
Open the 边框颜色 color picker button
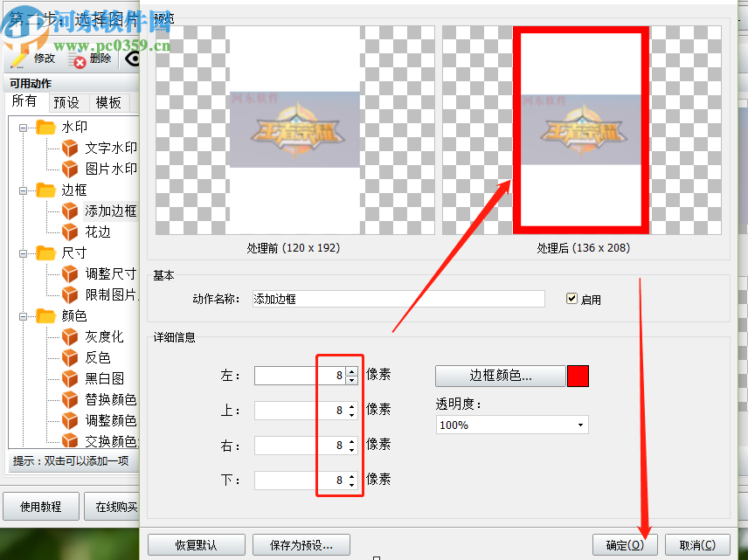tap(501, 376)
